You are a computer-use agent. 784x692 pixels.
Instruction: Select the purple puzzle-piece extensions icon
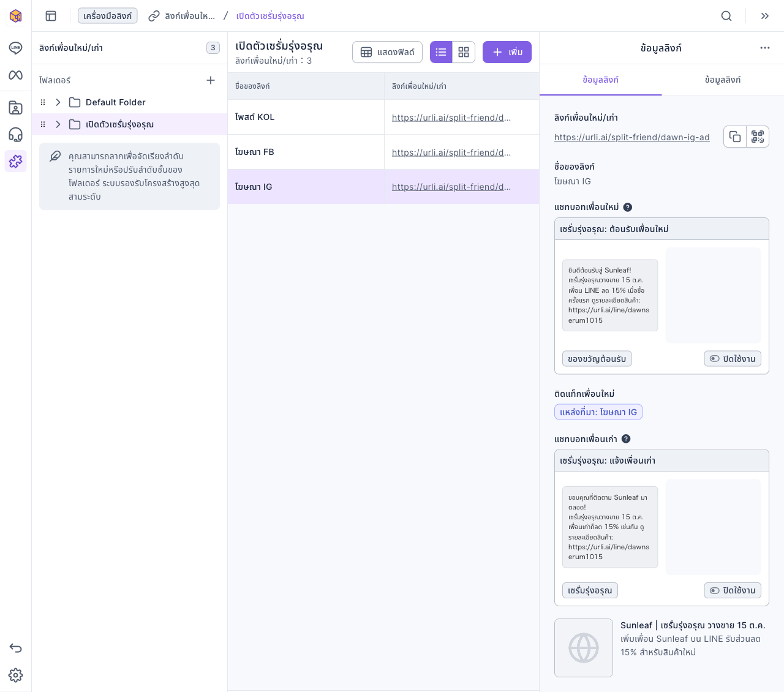pos(16,161)
